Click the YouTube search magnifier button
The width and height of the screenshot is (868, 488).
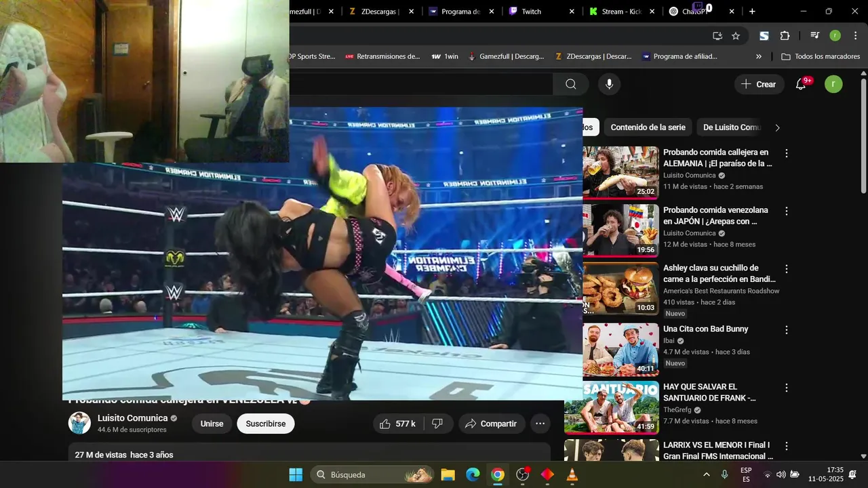click(571, 84)
